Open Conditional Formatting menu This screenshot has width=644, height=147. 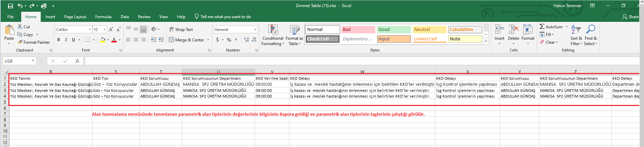click(273, 35)
